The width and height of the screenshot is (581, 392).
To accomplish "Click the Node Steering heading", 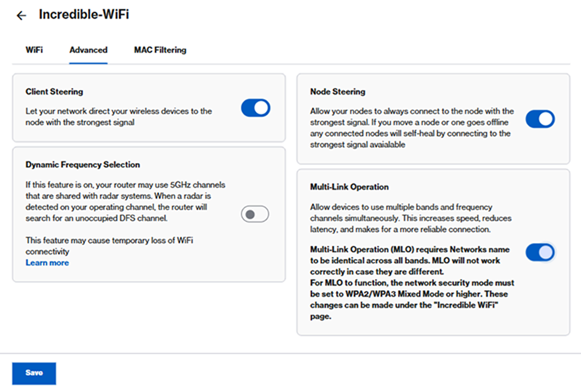I will (337, 92).
